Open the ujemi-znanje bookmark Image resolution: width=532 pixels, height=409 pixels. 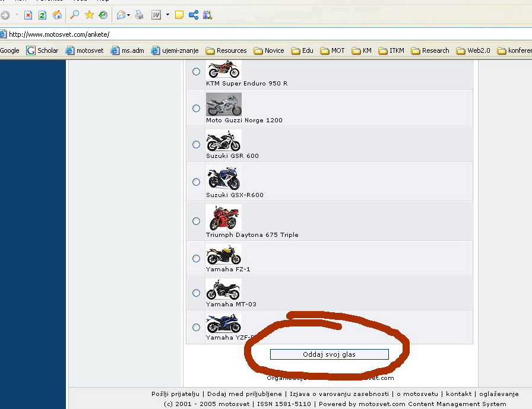coord(175,50)
